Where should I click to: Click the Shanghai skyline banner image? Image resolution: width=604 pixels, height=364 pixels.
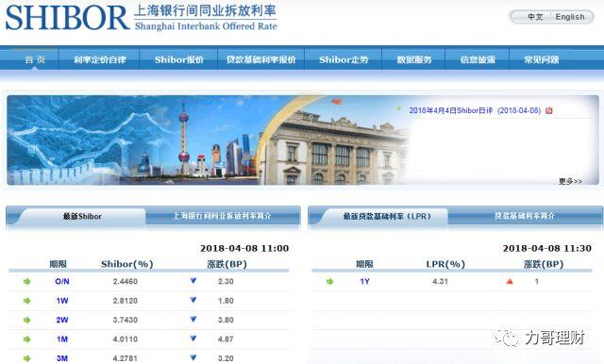[208, 141]
